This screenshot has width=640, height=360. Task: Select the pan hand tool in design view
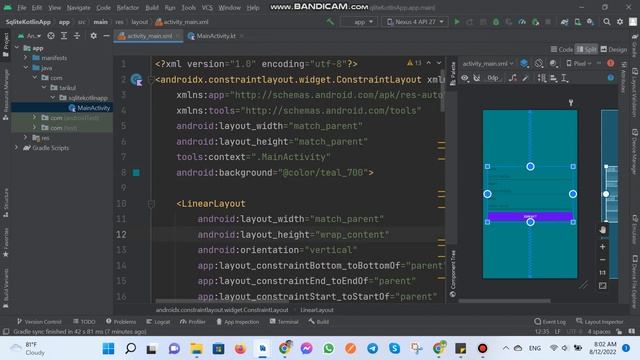(603, 230)
